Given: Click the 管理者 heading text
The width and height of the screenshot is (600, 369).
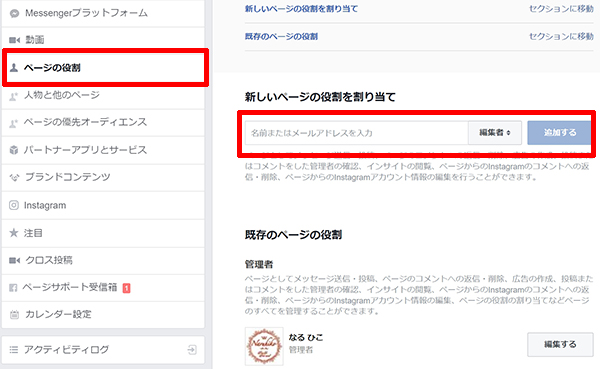Looking at the screenshot, I should 259,264.
